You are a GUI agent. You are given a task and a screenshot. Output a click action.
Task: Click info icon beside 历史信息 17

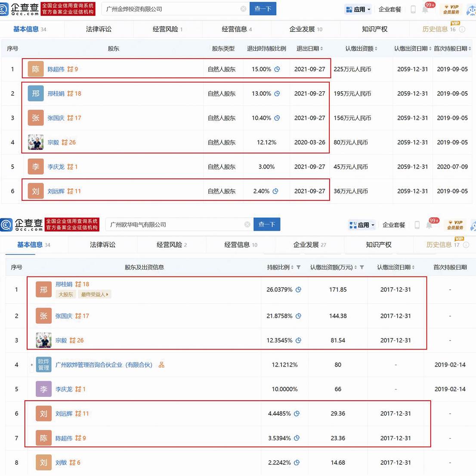tap(466, 245)
